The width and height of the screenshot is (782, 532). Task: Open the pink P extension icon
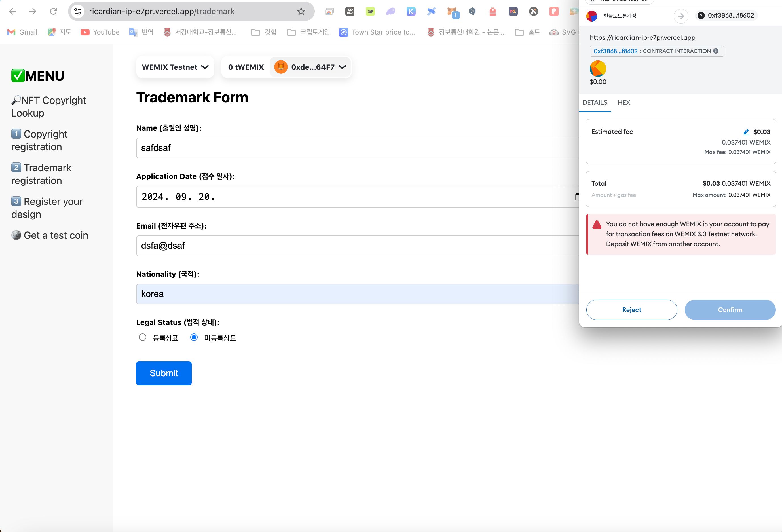(554, 11)
